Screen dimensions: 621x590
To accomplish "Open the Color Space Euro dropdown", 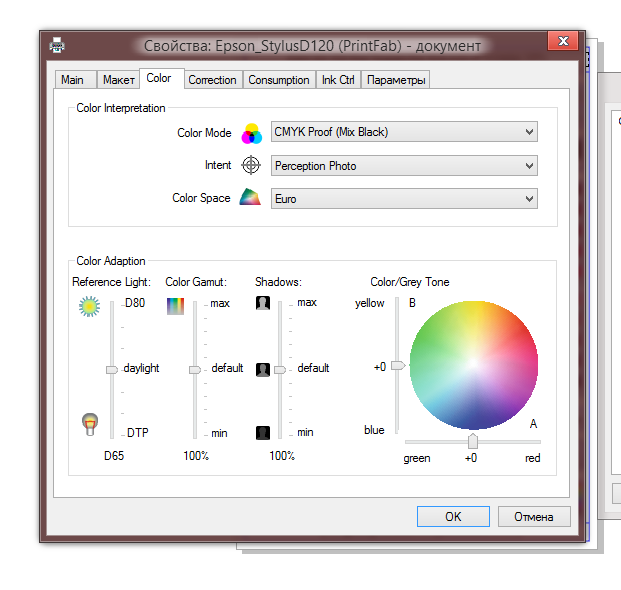I will click(x=404, y=198).
